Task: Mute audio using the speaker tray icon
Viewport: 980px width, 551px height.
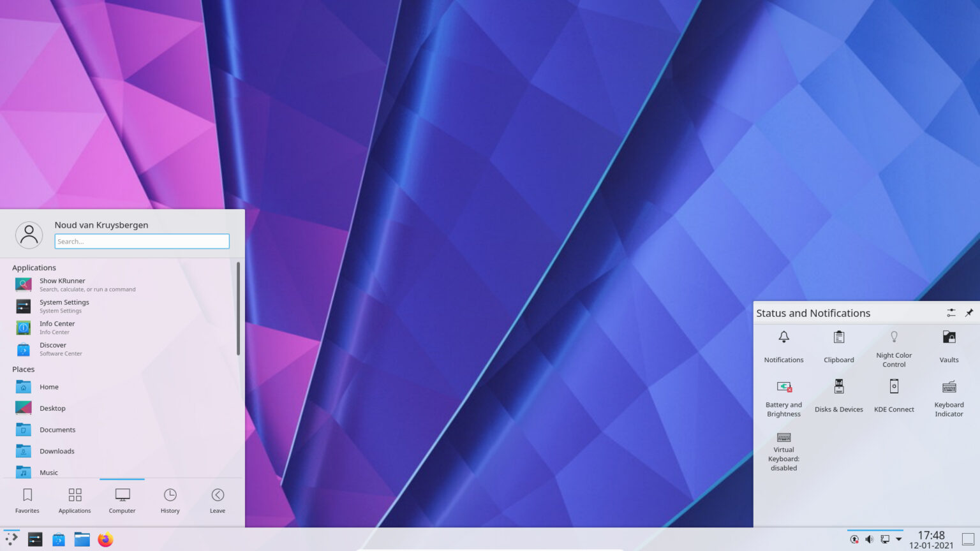Action: coord(870,539)
